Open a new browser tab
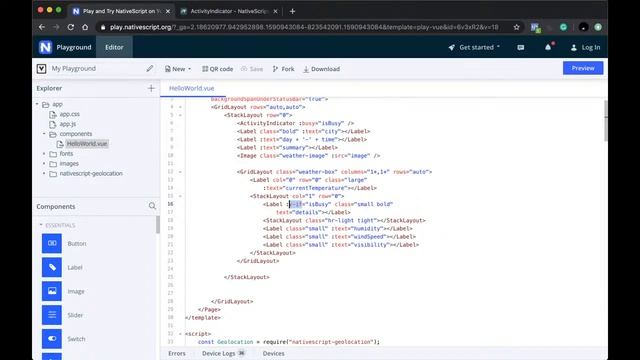 [292, 11]
